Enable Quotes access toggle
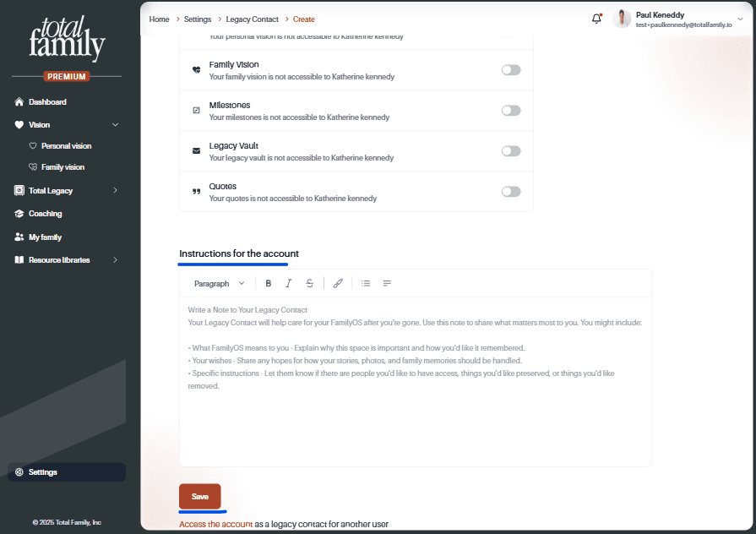 click(511, 192)
